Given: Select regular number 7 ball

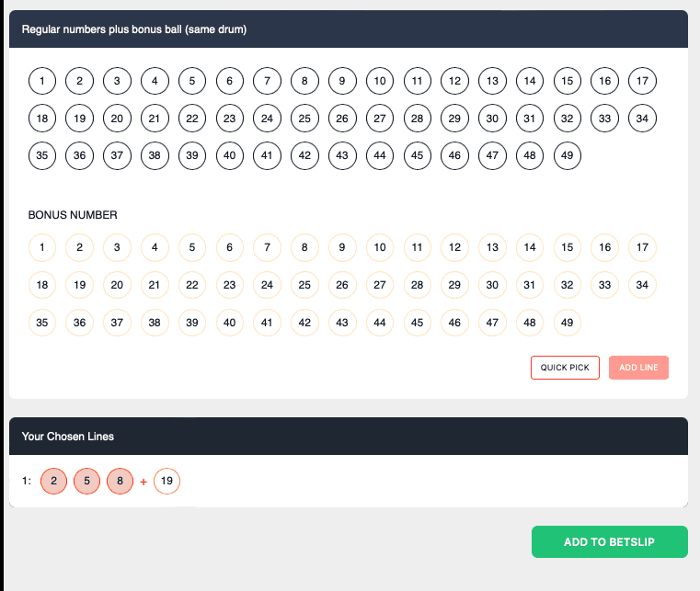Looking at the screenshot, I should click(x=267, y=81).
